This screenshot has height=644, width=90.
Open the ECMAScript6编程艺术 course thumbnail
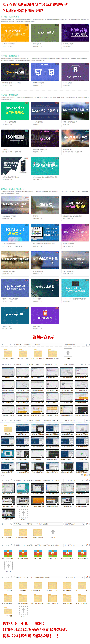[15, 232]
